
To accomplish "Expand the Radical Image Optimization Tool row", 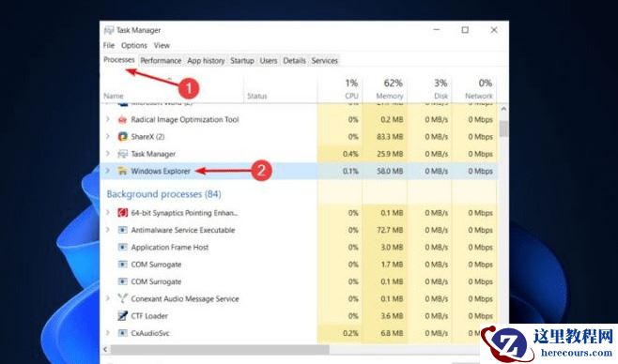I will click(108, 119).
